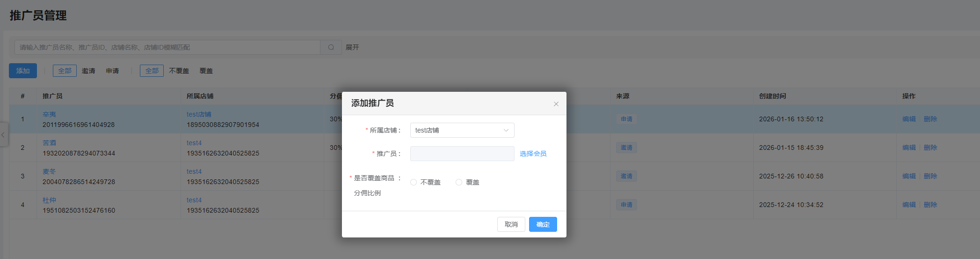Open the 所属店铺 dropdown
The image size is (980, 259).
click(462, 130)
